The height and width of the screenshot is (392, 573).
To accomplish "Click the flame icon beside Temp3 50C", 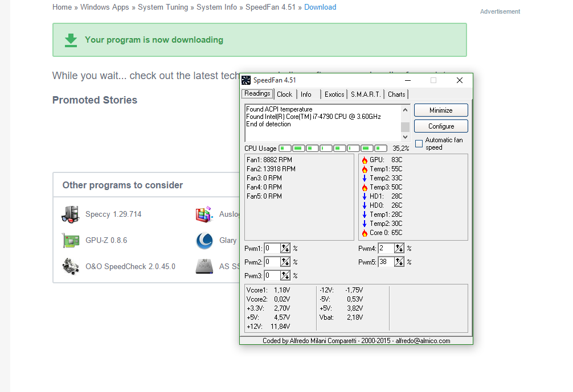I will click(x=365, y=187).
